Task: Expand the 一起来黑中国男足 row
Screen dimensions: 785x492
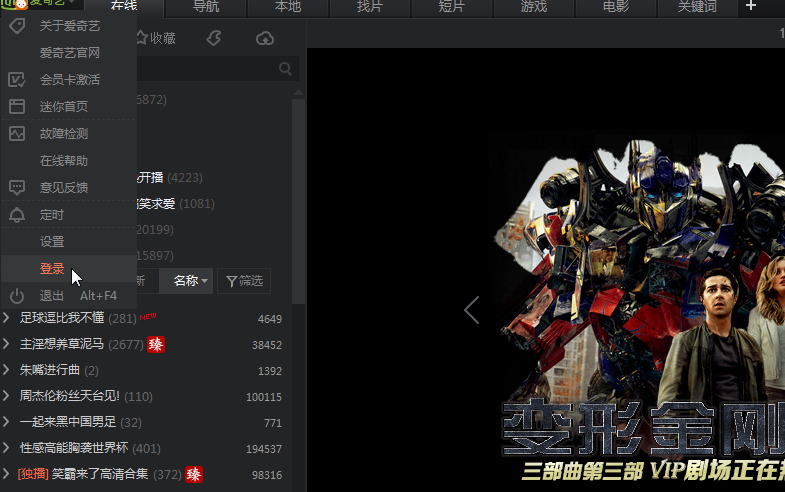Action: [6, 422]
